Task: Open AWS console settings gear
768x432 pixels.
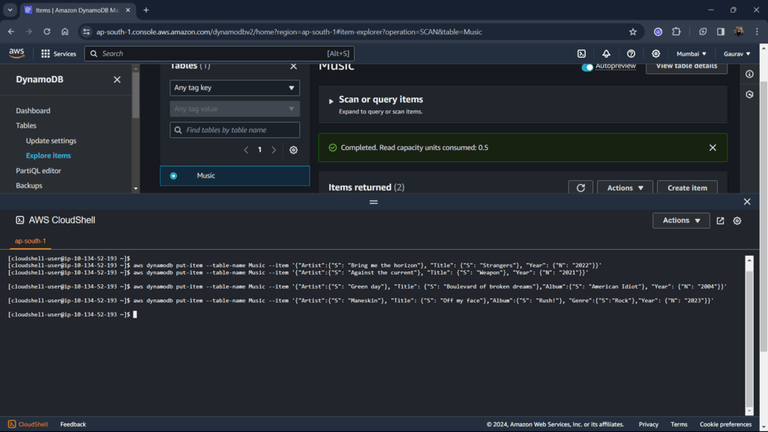Action: click(655, 54)
